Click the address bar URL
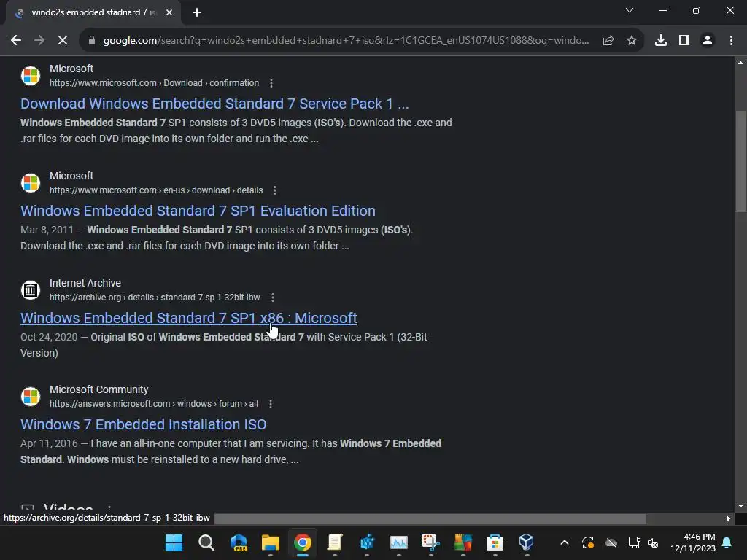This screenshot has width=747, height=560. click(x=346, y=41)
